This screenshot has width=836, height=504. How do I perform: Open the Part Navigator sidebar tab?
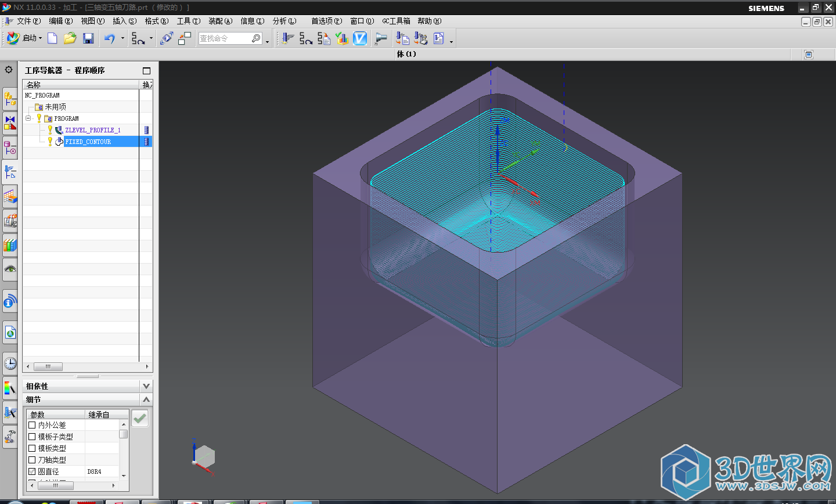point(10,148)
